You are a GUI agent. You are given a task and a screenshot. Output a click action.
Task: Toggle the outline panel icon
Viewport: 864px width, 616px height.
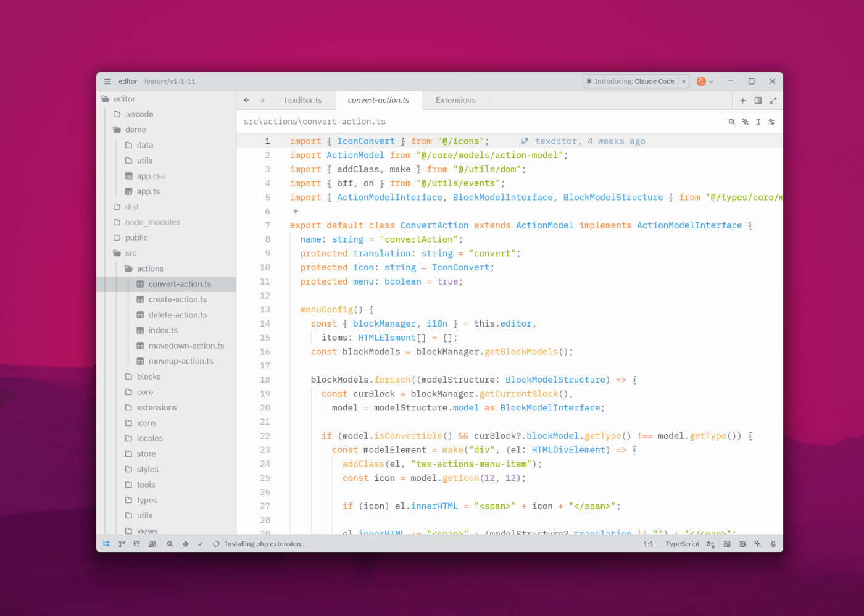tap(137, 544)
